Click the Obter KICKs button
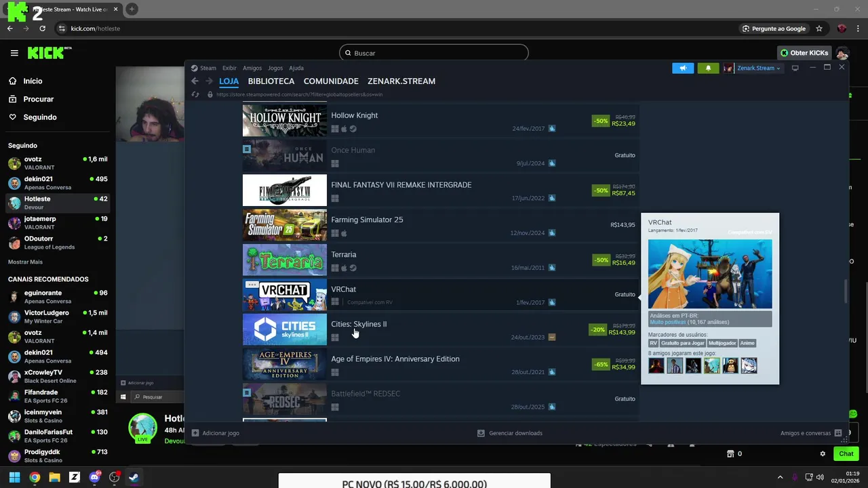 (804, 53)
